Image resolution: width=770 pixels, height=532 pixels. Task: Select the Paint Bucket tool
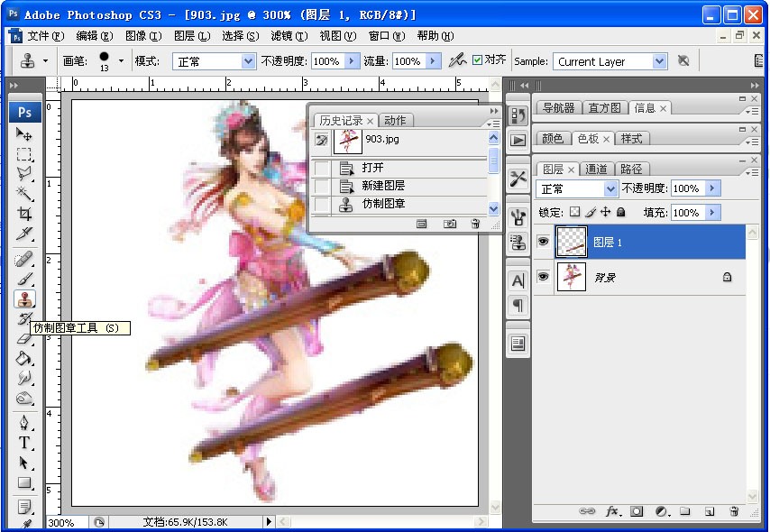coord(23,358)
